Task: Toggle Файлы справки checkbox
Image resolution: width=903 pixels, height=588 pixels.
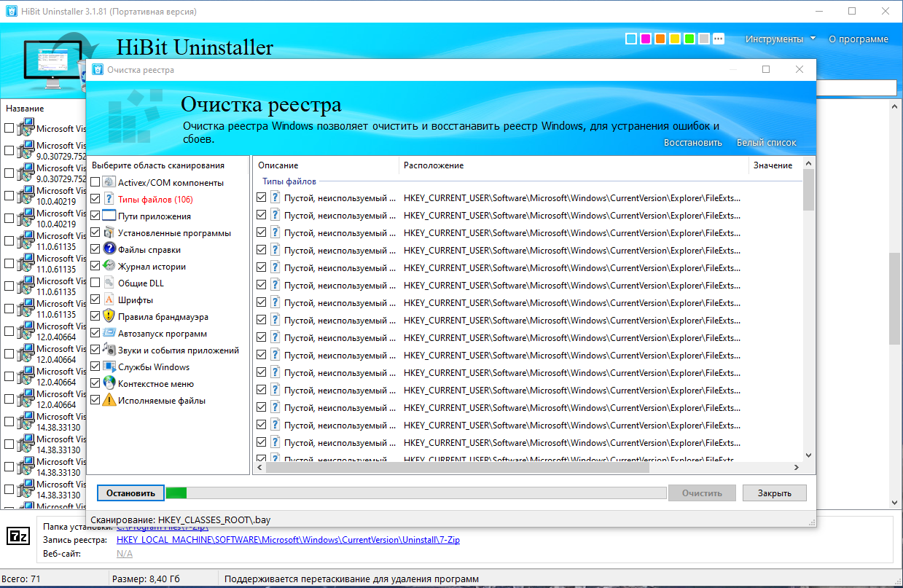Action: coord(95,249)
